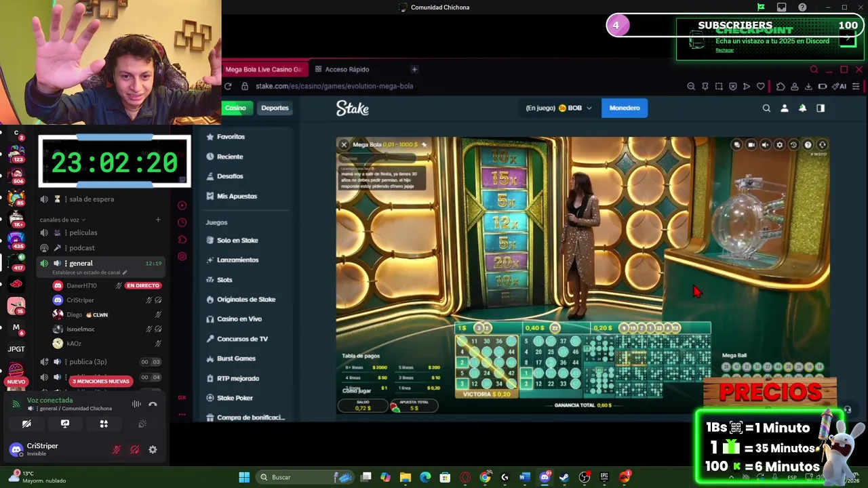Undeafen Discord headphones
This screenshot has height=488, width=868.
(134, 449)
